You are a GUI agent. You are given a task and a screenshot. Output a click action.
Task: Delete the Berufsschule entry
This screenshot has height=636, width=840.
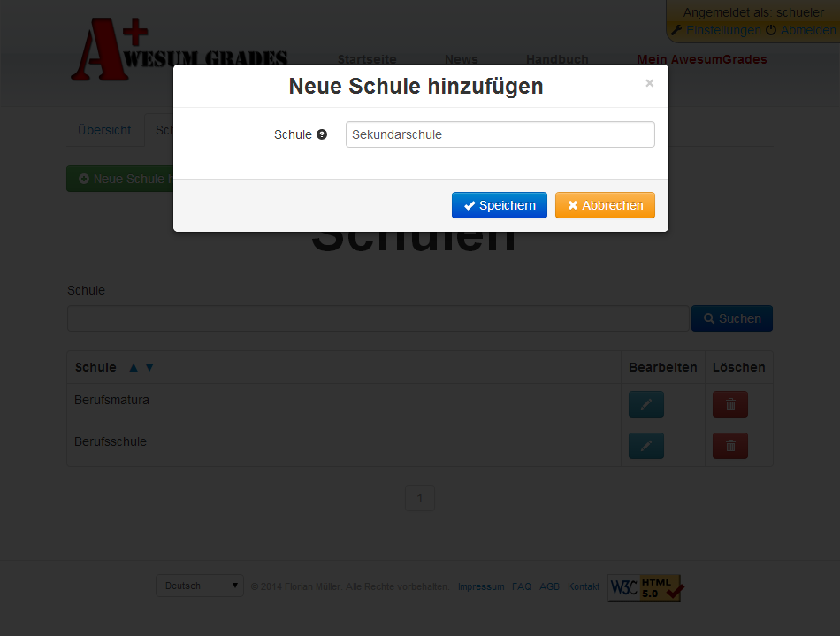pos(729,446)
